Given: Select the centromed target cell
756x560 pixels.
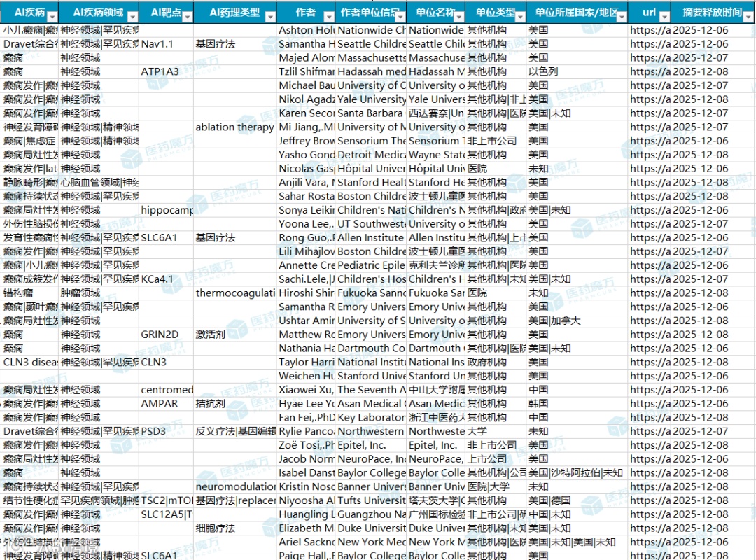Looking at the screenshot, I should pos(167,390).
